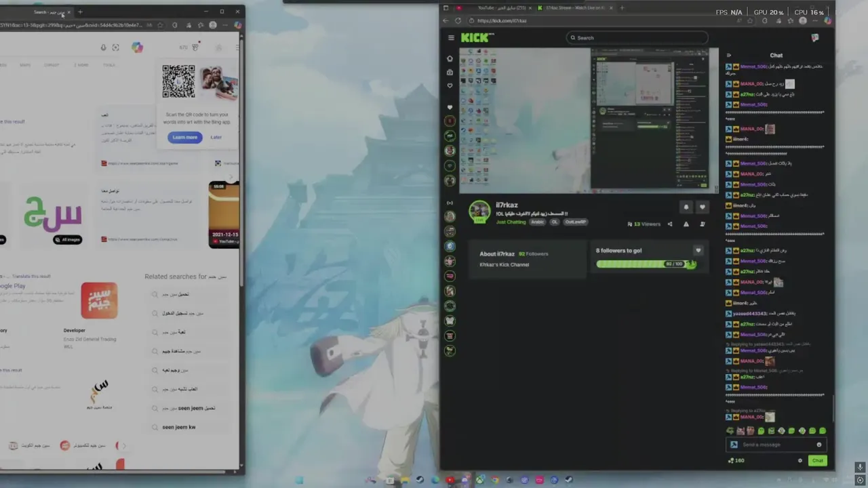
Task: Click the Just Chatting category link
Action: [511, 222]
